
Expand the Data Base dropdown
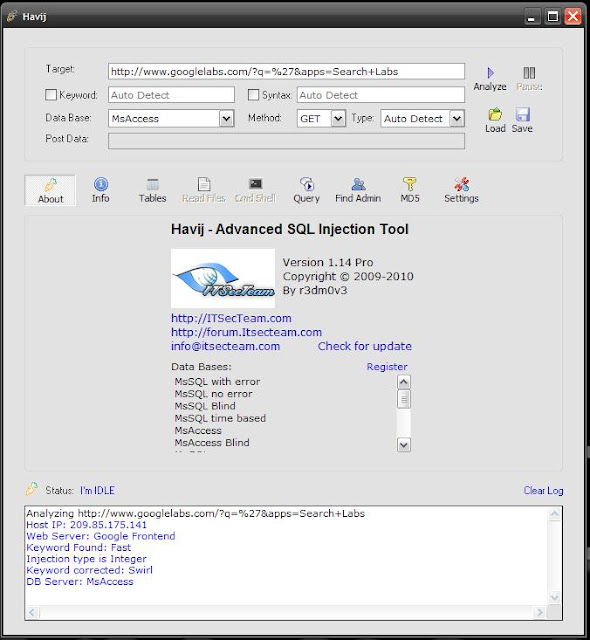tap(226, 119)
